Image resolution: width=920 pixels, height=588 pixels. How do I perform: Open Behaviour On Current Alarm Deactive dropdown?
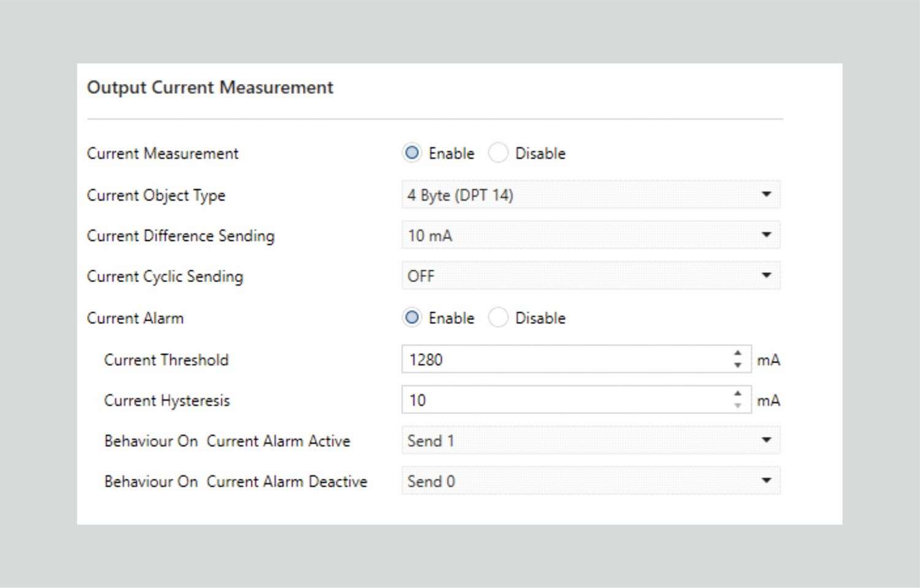pyautogui.click(x=591, y=481)
